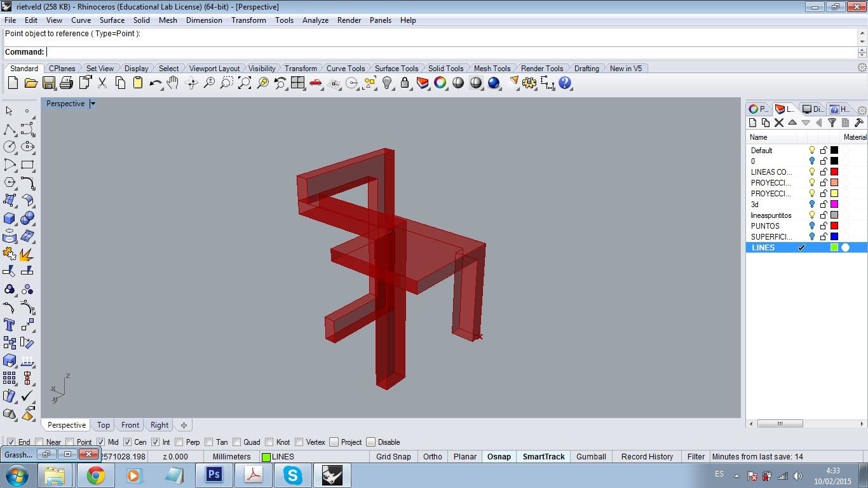The width and height of the screenshot is (868, 488).
Task: Select the arrow pointer selection tool
Action: (x=9, y=111)
